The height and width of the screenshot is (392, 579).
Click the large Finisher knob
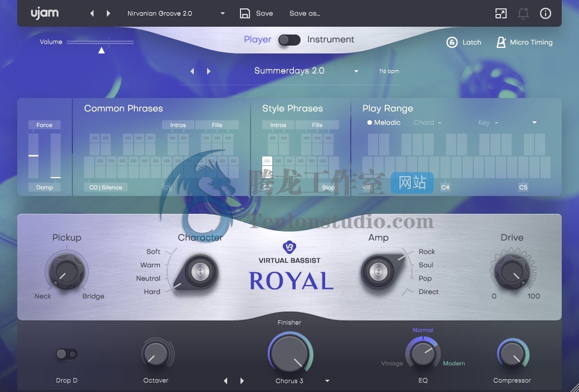(x=290, y=354)
